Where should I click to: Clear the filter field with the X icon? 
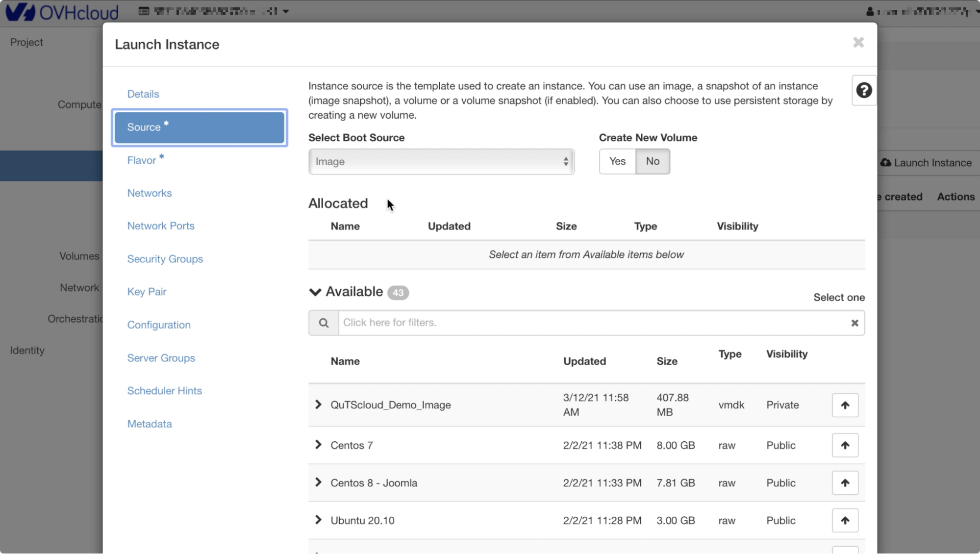pyautogui.click(x=854, y=323)
